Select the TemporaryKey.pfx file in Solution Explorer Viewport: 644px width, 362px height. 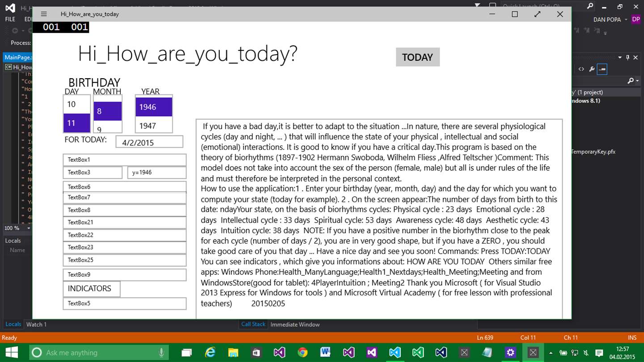593,152
